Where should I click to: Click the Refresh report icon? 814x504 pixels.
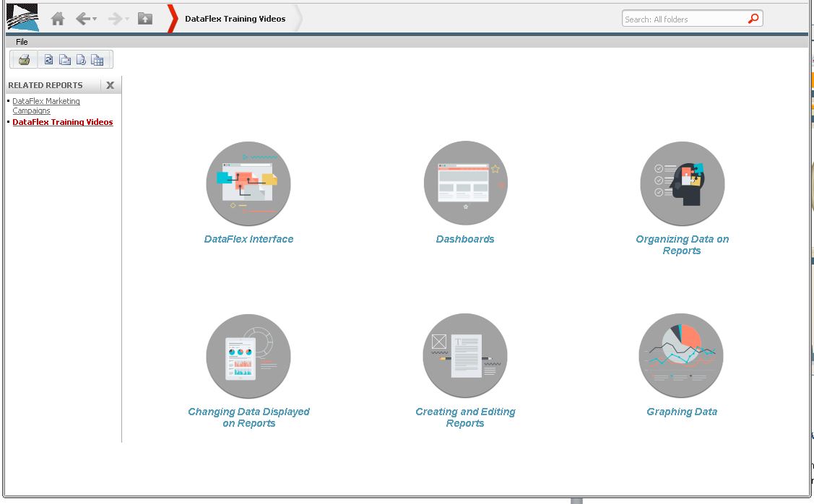point(48,60)
